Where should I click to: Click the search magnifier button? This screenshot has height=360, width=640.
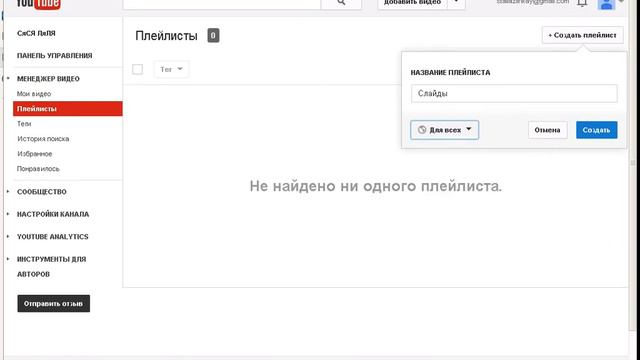tap(341, 3)
